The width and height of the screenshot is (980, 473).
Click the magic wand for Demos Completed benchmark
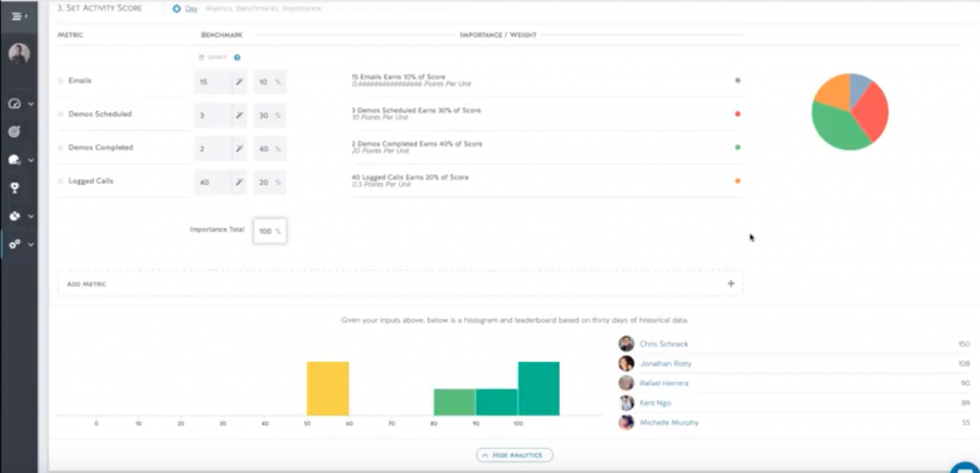pos(239,149)
